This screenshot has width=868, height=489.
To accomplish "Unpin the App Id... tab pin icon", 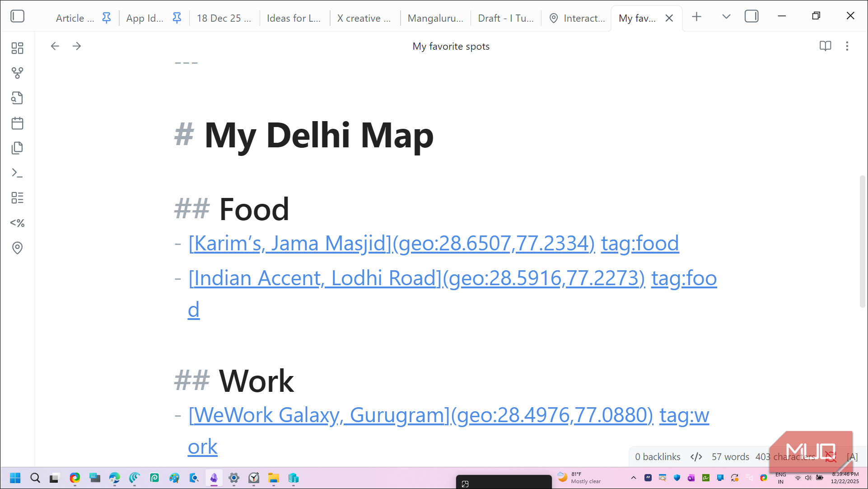I will 177,18.
